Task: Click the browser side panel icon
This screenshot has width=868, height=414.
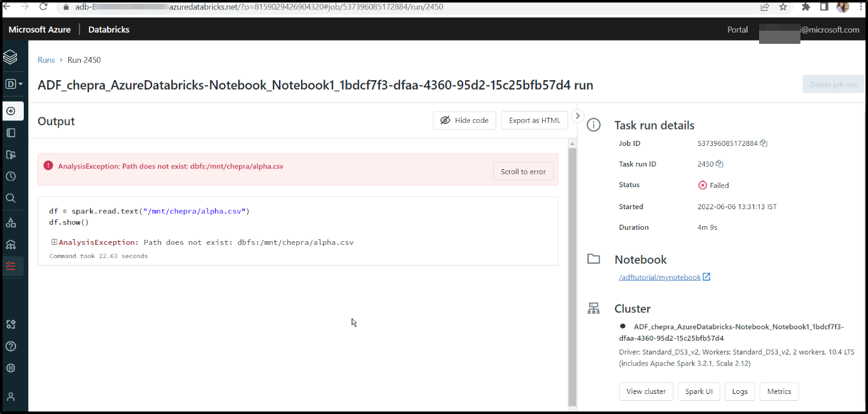Action: pyautogui.click(x=824, y=7)
